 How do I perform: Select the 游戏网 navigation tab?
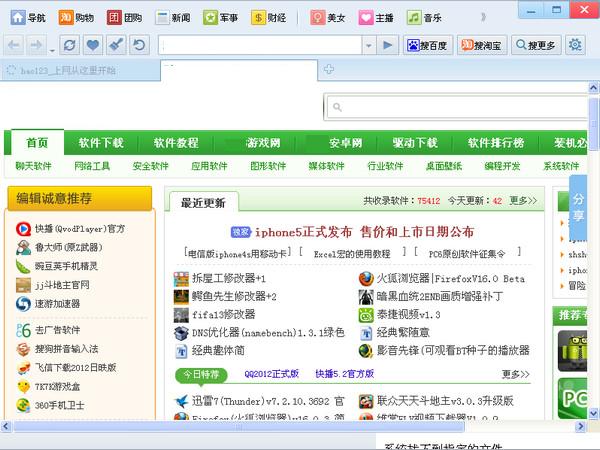[x=263, y=143]
